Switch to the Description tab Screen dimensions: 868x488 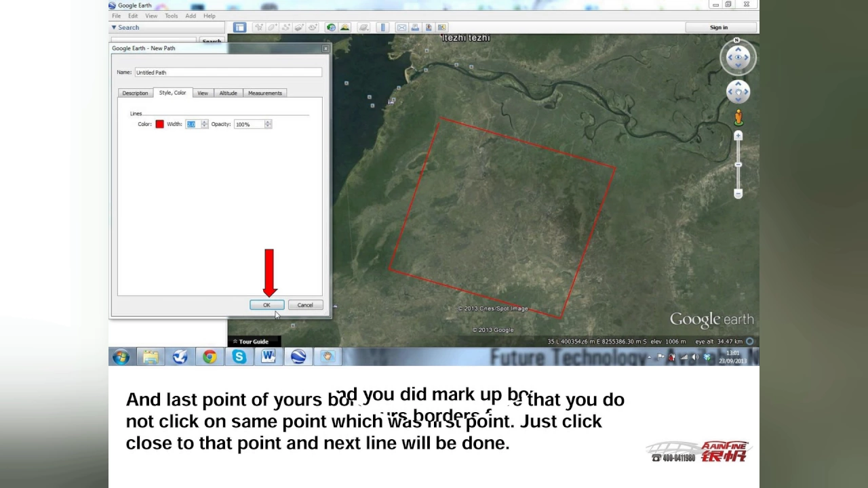(x=135, y=93)
